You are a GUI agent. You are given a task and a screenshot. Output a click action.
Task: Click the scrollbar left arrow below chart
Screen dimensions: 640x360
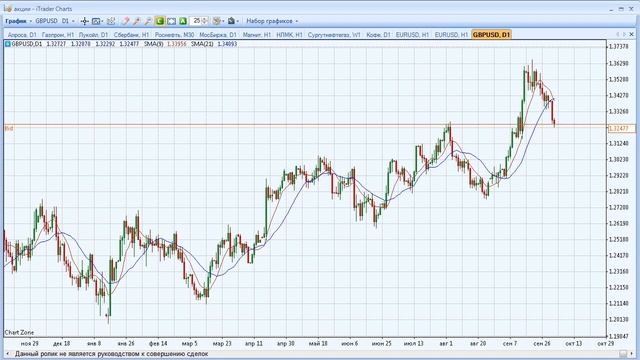(7, 354)
